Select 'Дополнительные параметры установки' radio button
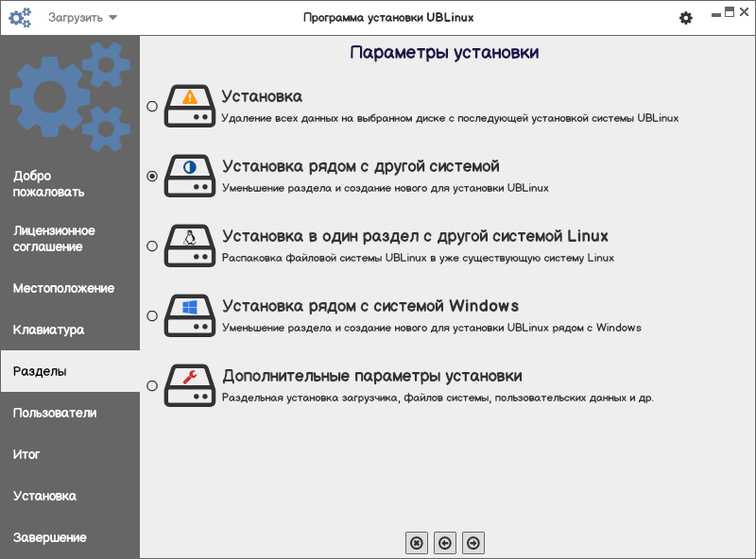Screen dimensions: 756x559 pyautogui.click(x=152, y=385)
